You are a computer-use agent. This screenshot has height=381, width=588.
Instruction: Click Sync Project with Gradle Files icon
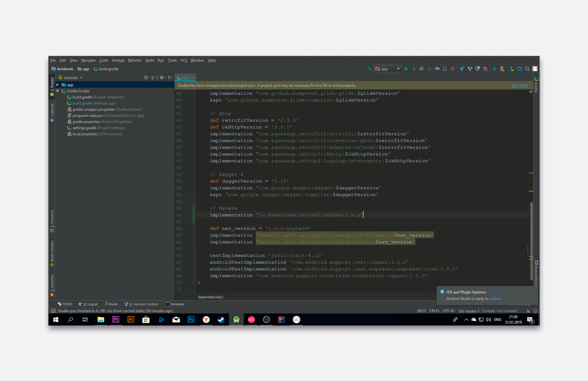click(x=494, y=69)
